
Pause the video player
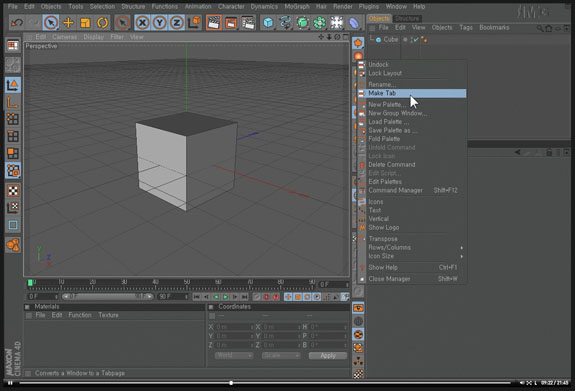click(10, 383)
